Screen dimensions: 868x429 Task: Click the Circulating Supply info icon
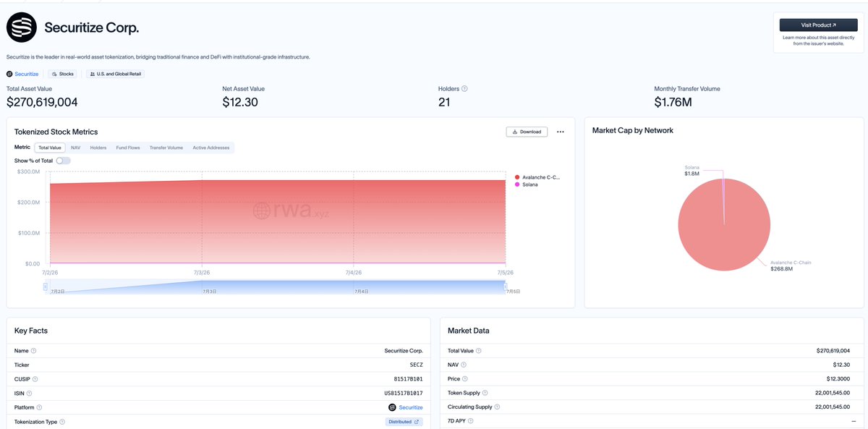click(497, 407)
